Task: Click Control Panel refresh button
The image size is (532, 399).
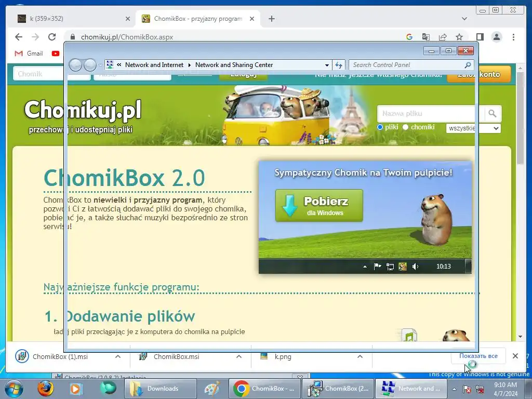Action: tap(339, 65)
